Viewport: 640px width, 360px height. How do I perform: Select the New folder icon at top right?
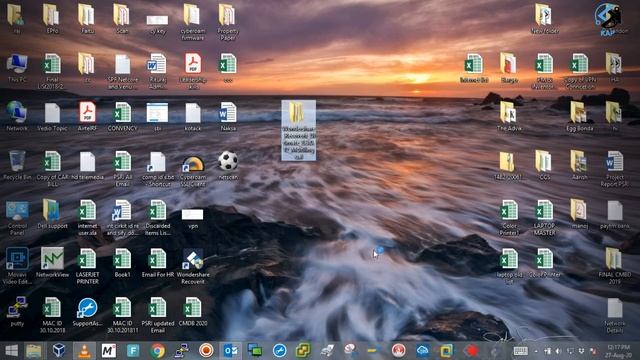pyautogui.click(x=544, y=19)
